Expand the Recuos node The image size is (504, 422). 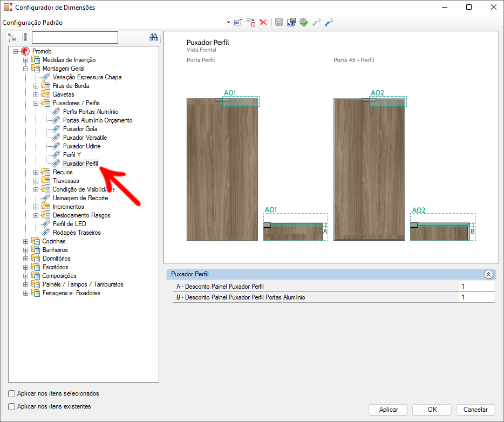click(x=36, y=172)
